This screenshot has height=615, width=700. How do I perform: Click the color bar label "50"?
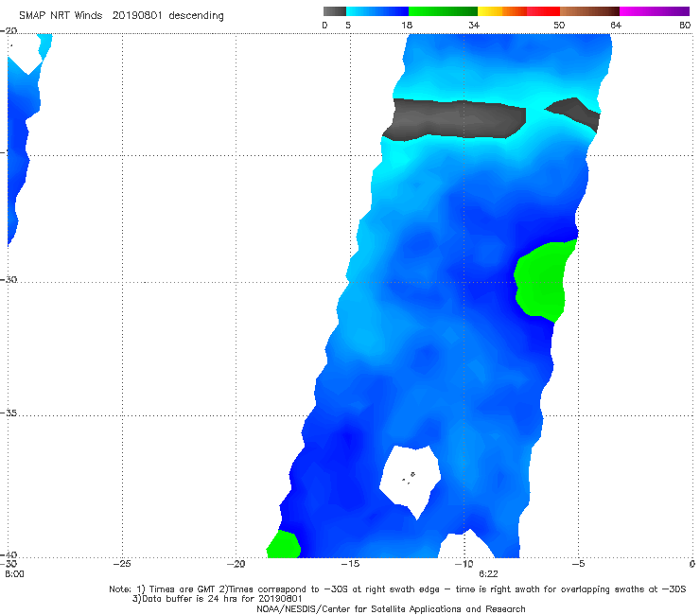click(x=559, y=26)
